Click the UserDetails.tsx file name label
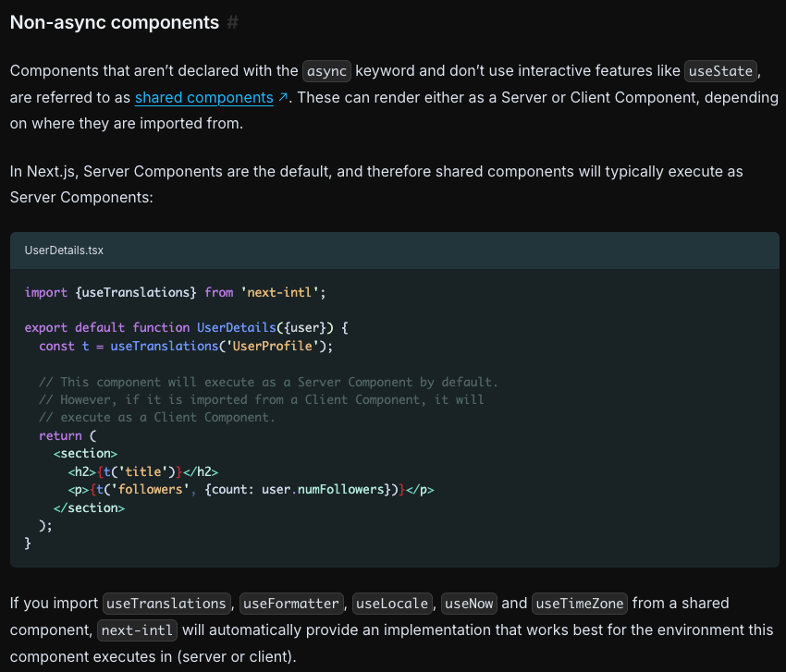 tap(64, 250)
